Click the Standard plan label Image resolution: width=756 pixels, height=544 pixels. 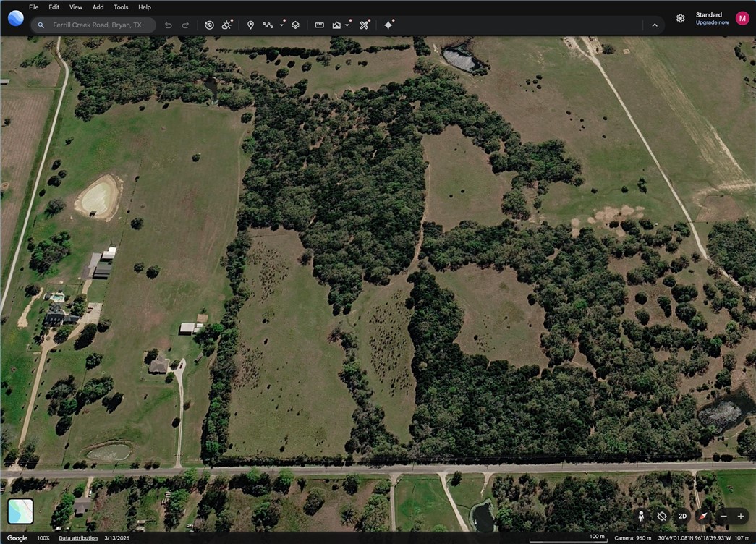coord(709,15)
